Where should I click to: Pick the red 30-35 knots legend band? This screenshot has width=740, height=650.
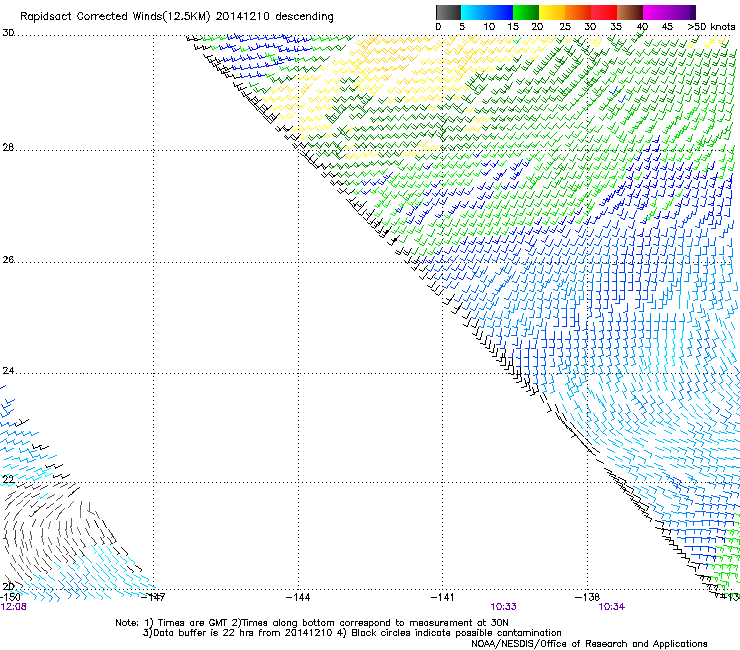[x=604, y=12]
